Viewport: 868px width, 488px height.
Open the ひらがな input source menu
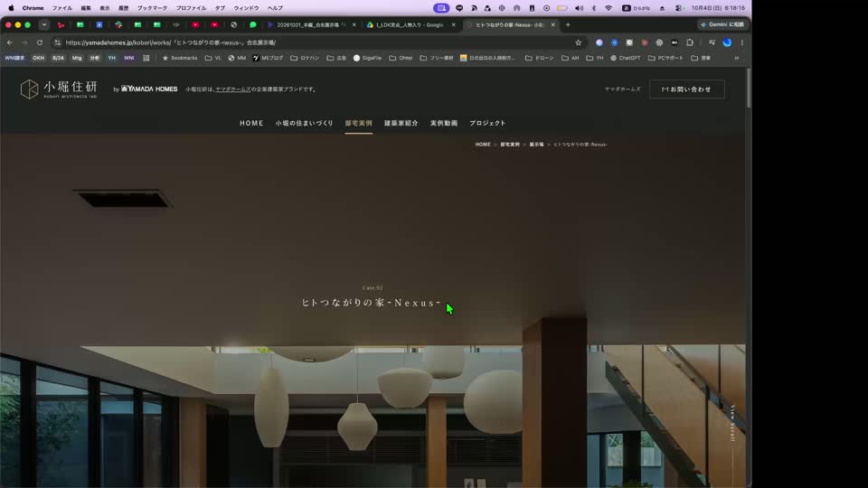click(x=637, y=8)
